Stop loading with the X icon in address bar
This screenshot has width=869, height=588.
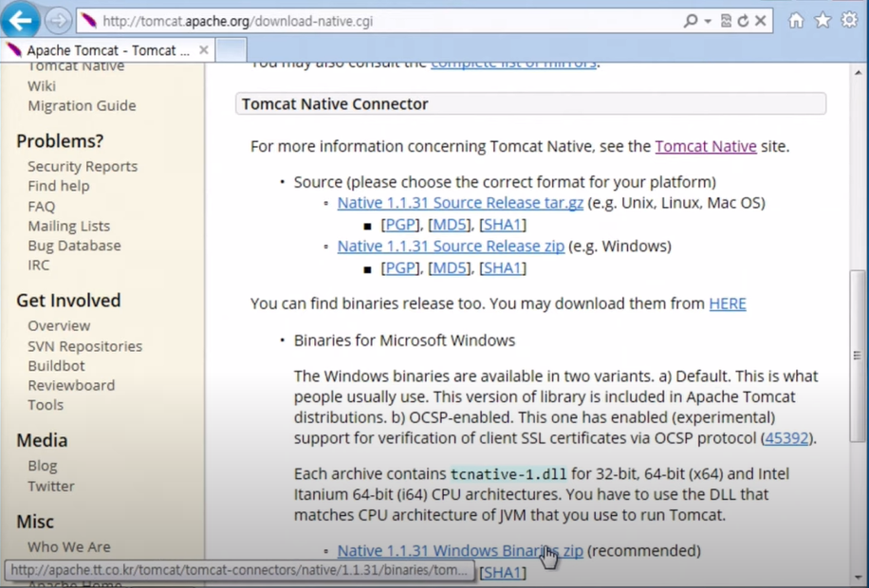[x=761, y=21]
